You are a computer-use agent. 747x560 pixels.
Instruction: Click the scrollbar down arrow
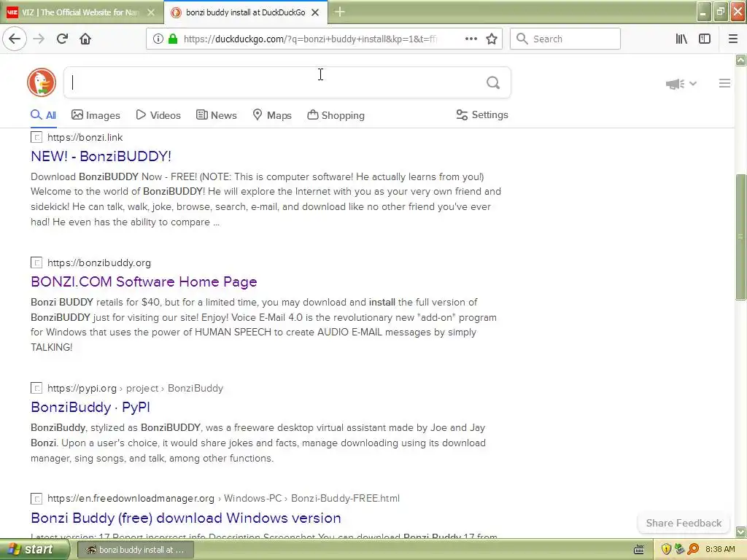(740, 532)
